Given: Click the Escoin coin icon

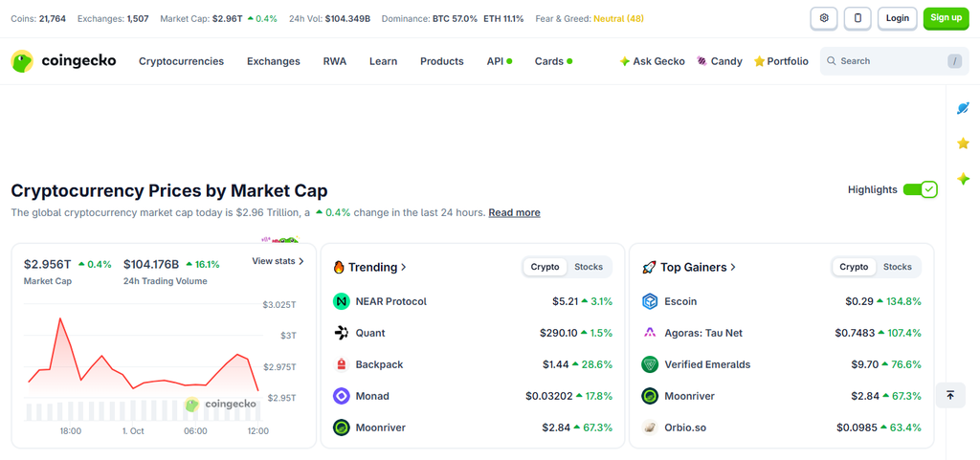Looking at the screenshot, I should 650,301.
